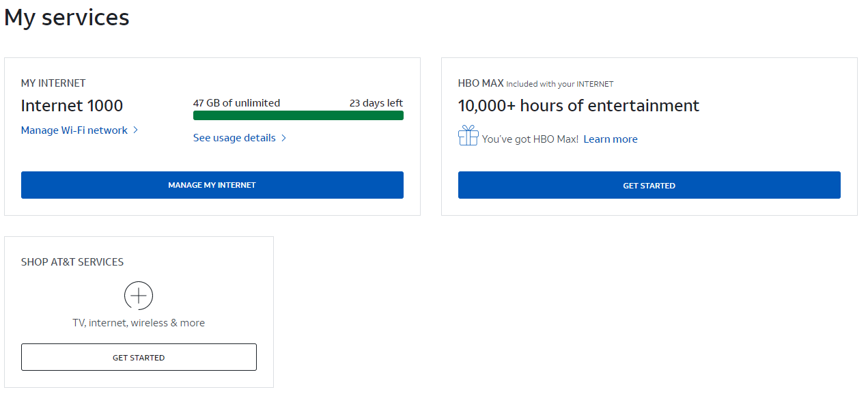Screen dimensions: 868x396
Task: Click the "My services" page heading
Action: [x=67, y=18]
